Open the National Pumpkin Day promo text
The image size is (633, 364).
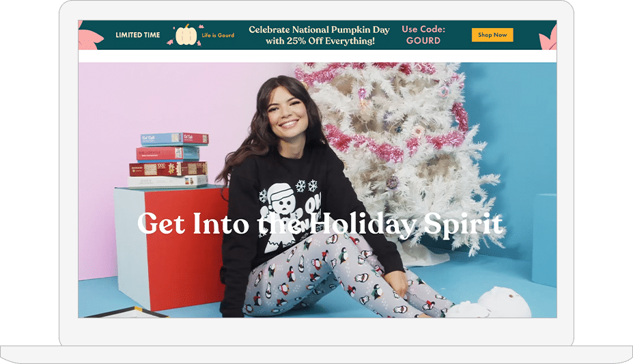[320, 35]
